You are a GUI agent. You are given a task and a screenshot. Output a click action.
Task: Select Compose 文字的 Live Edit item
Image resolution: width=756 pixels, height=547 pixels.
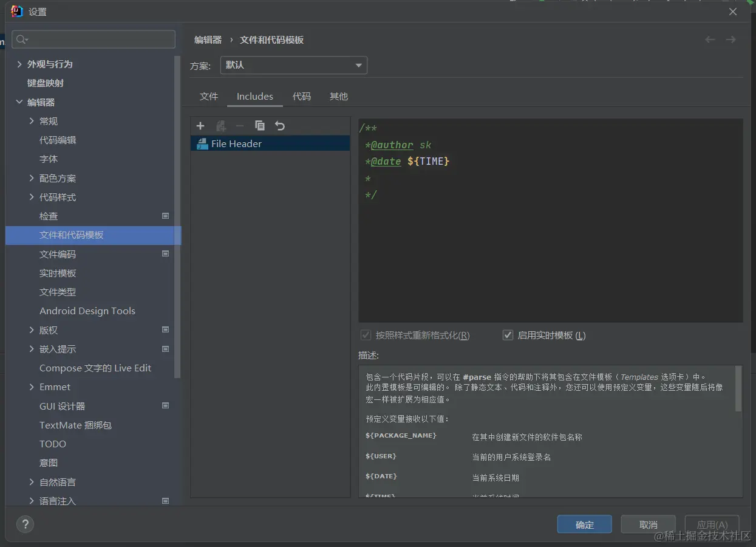coord(95,368)
